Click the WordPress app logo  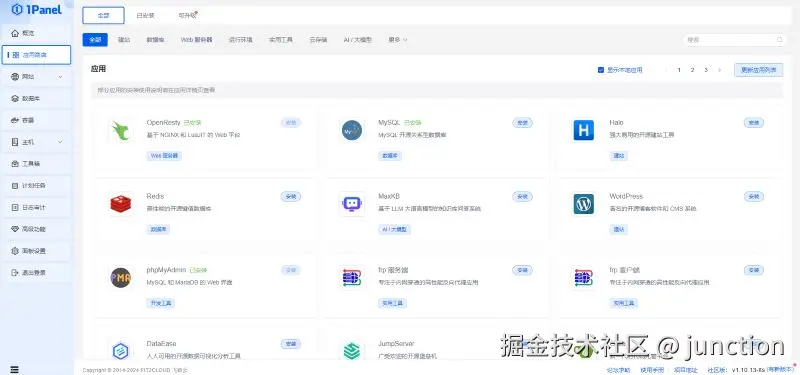pos(584,204)
